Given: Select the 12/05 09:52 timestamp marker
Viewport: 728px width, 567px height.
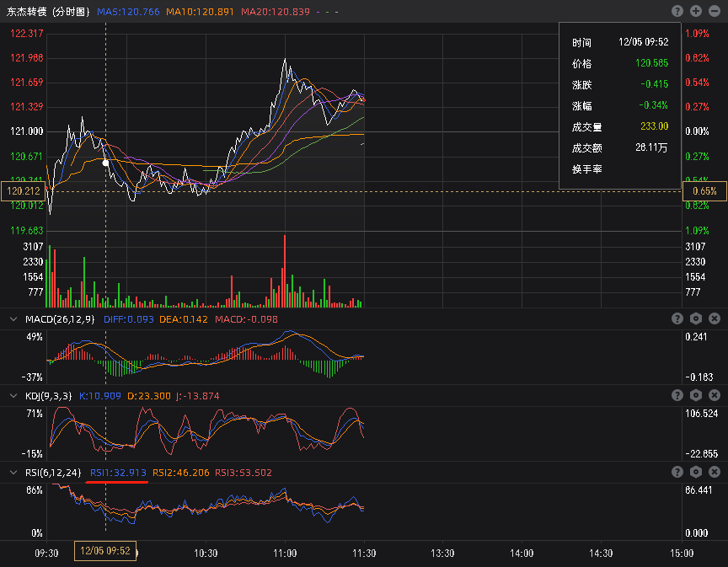Looking at the screenshot, I should click(104, 552).
